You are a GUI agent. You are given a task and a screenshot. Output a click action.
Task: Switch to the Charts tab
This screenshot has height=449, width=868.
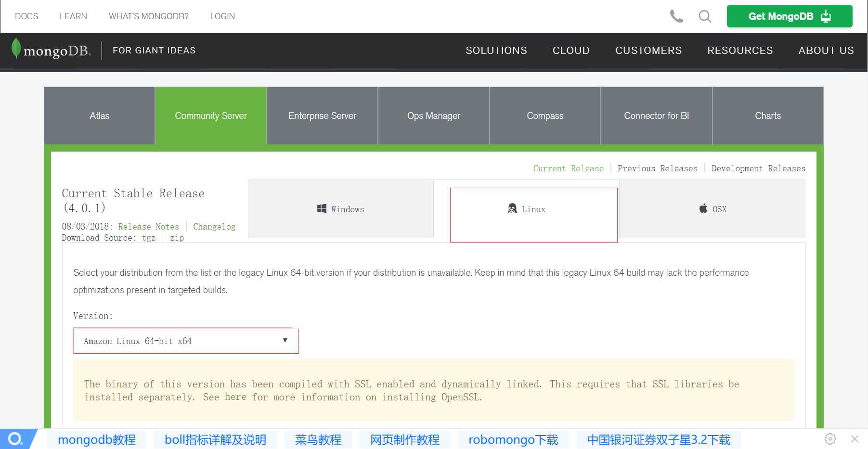click(768, 115)
